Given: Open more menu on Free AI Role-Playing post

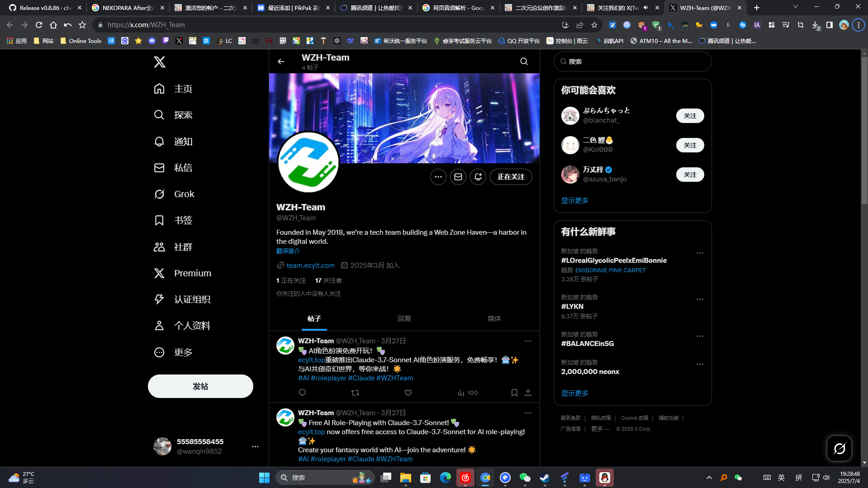Looking at the screenshot, I should coord(528,413).
